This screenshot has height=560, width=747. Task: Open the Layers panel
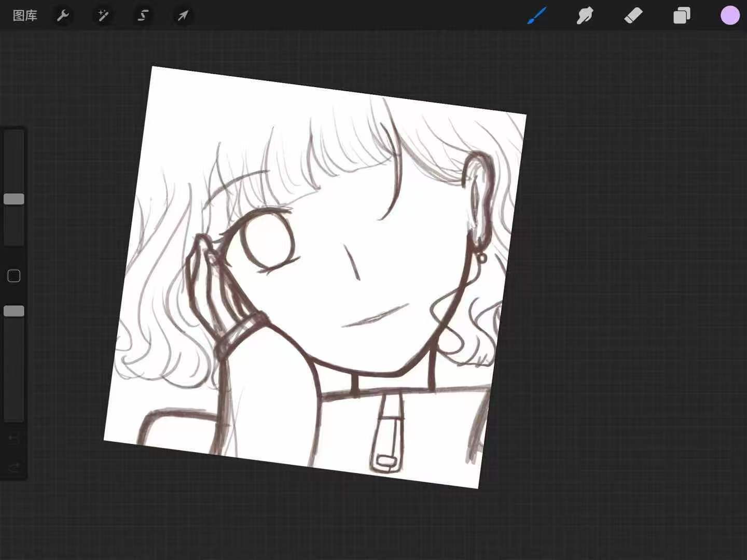tap(682, 16)
